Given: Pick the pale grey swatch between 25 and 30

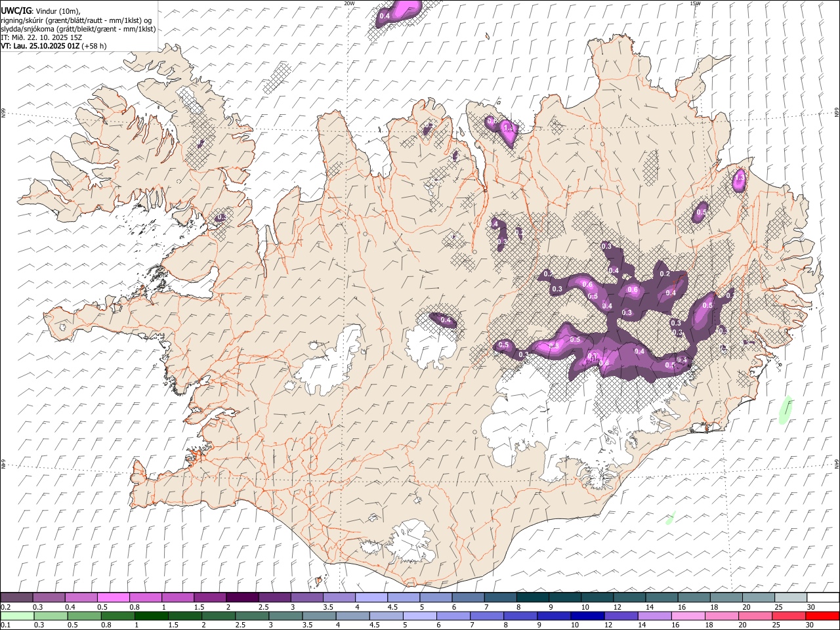Looking at the screenshot, I should click(791, 597).
